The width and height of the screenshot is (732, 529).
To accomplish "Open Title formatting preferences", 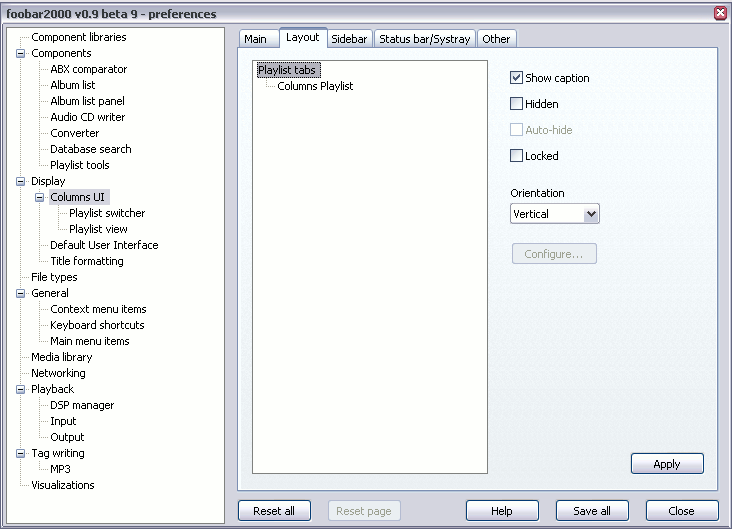I will pos(87,261).
